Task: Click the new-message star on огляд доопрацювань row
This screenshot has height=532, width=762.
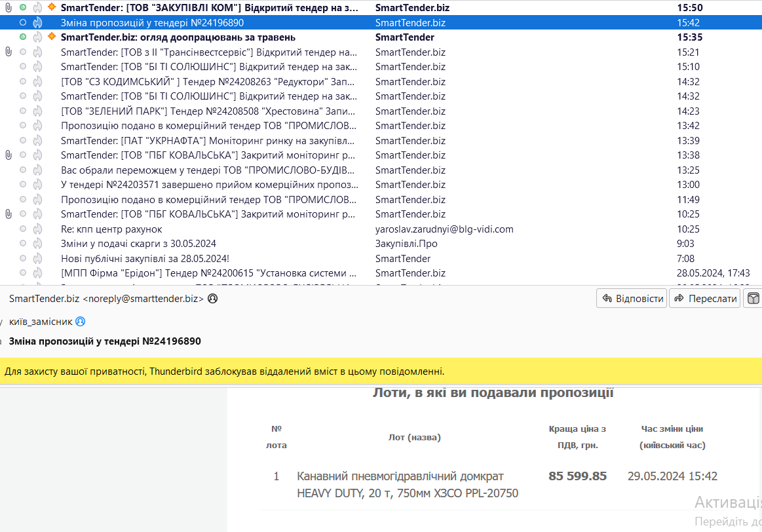Action: [52, 37]
